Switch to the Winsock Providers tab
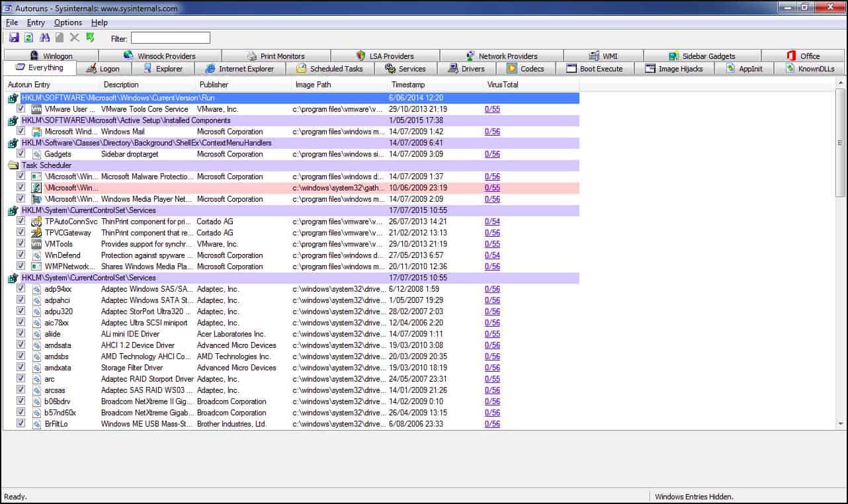 pos(159,56)
